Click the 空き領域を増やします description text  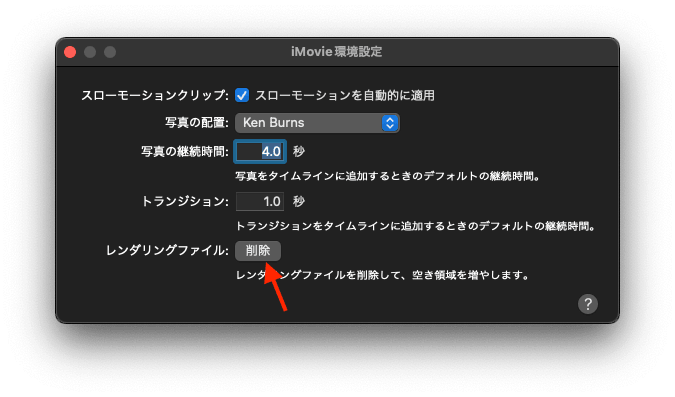[383, 275]
